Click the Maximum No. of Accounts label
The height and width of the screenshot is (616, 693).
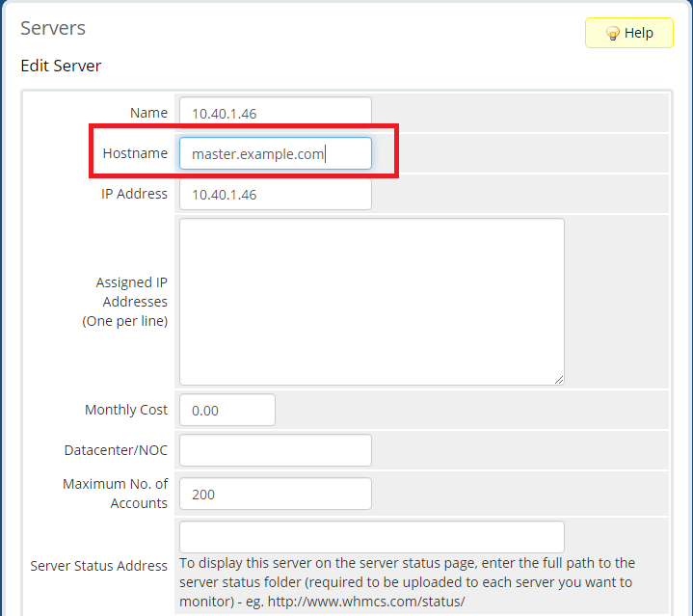[115, 494]
